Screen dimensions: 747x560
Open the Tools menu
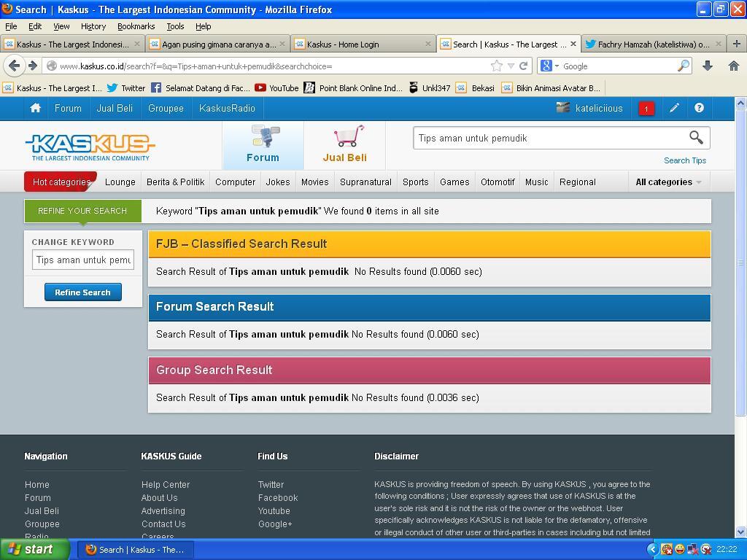coord(175,26)
